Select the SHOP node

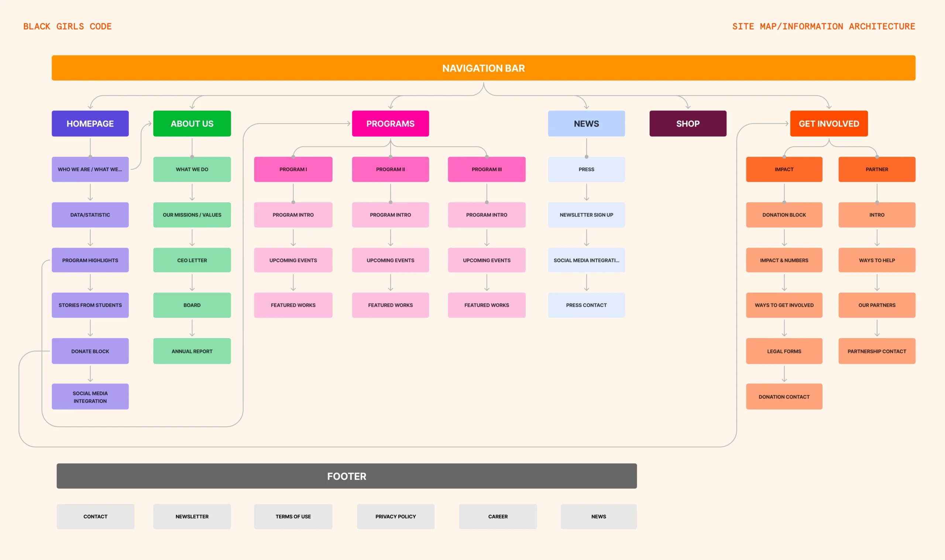688,123
